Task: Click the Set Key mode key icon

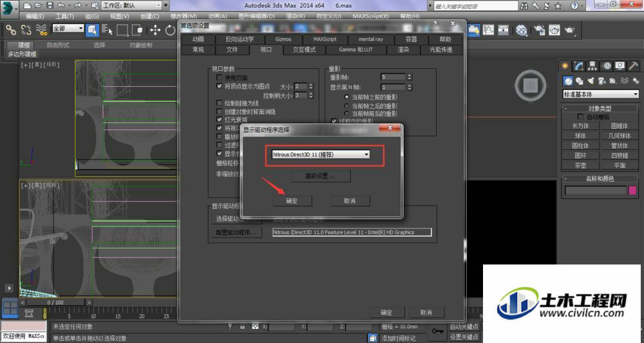Action: pyautogui.click(x=437, y=331)
